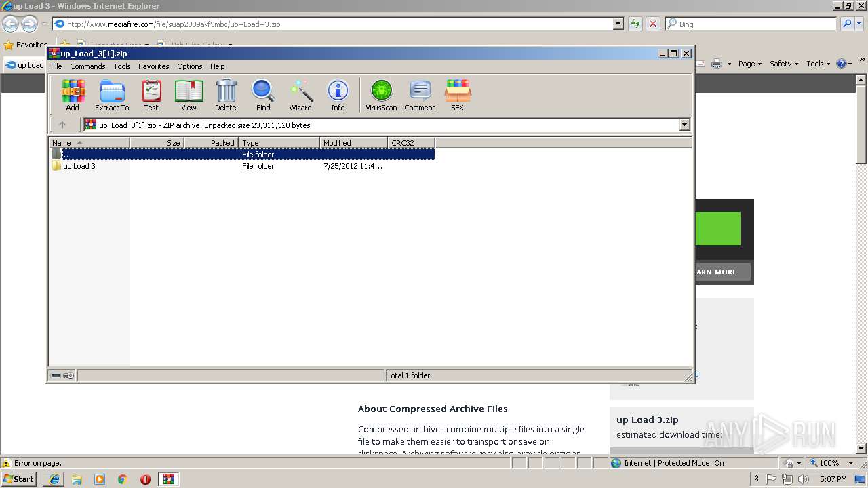Click the printer icon in IE command bar
The width and height of the screenshot is (868, 488).
(717, 64)
